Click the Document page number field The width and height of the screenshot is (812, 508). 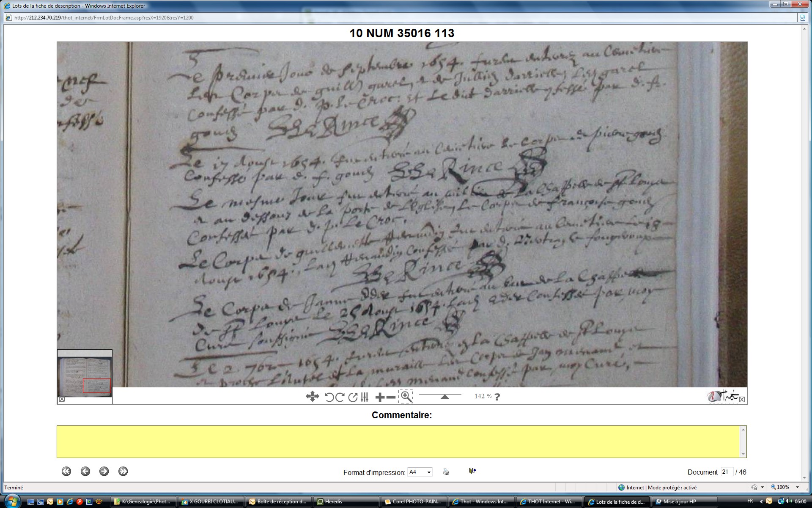click(727, 472)
